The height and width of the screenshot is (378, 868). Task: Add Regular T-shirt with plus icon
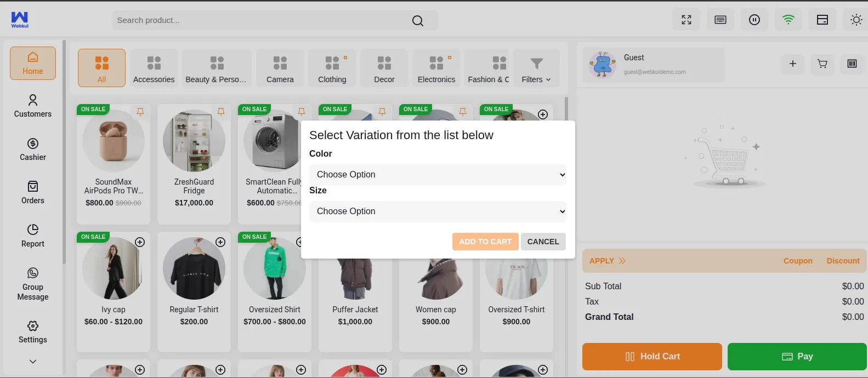[220, 242]
